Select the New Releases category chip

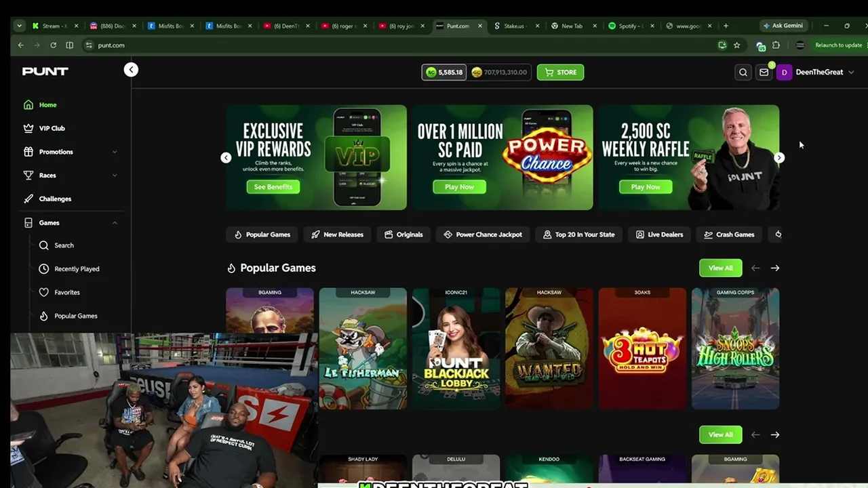pos(337,235)
